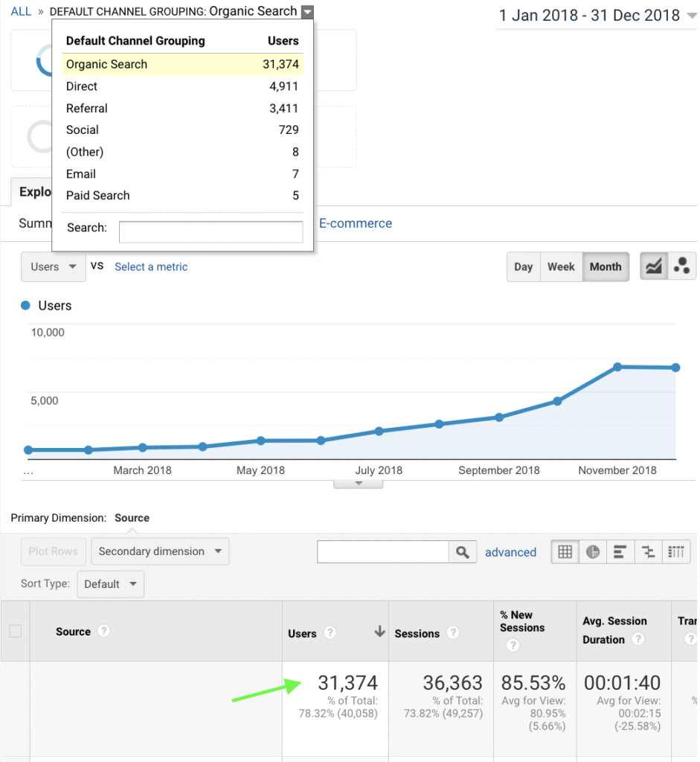
Task: Open the Secondary dimension dropdown
Action: point(160,551)
